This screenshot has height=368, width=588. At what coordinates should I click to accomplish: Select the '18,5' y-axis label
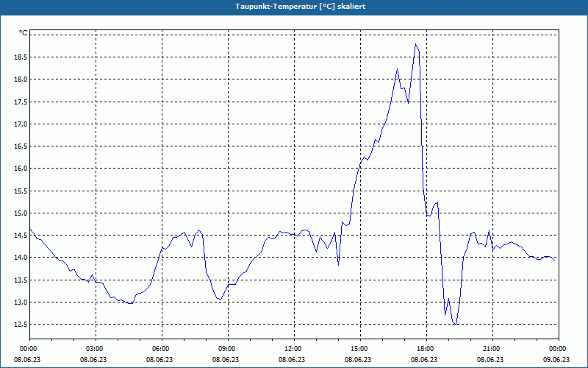[21, 57]
